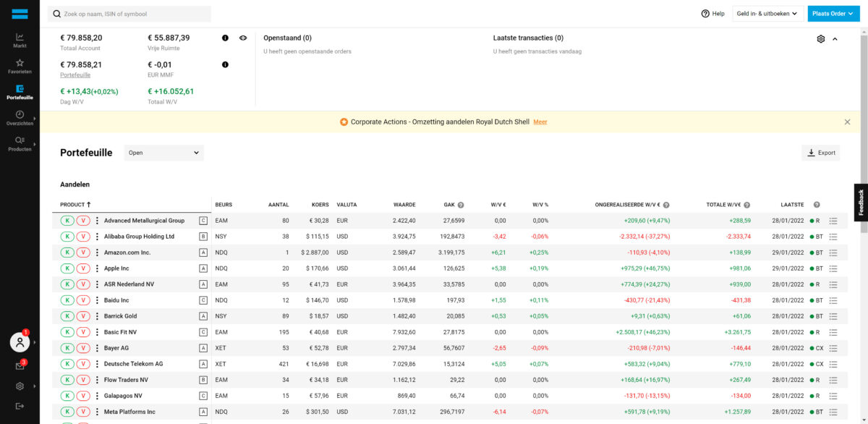Click the search field for name, ISIN or symbol

coord(129,14)
